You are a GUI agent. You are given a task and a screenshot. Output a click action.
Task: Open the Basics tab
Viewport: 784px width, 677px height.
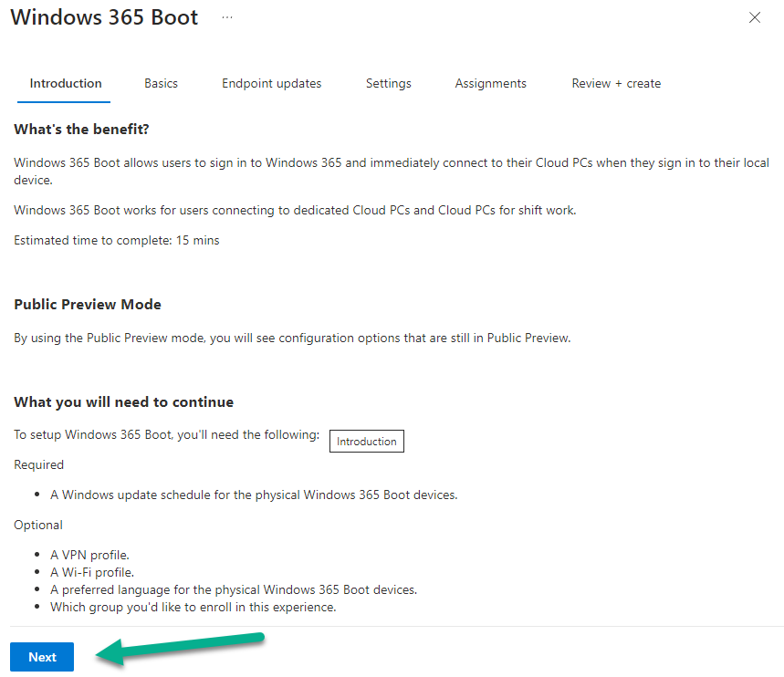coord(161,84)
